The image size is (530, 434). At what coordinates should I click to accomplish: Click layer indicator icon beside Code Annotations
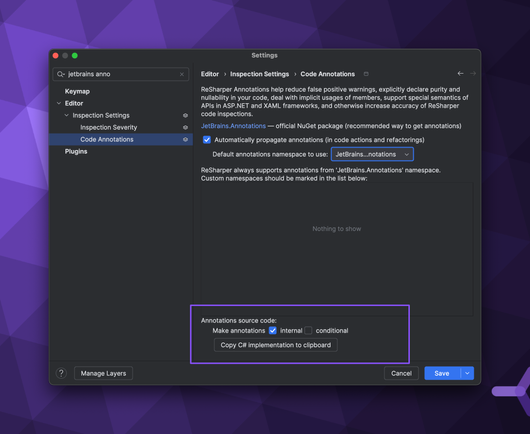[185, 139]
